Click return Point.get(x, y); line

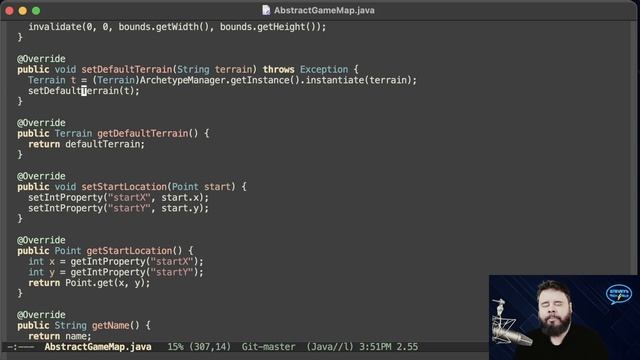click(x=89, y=283)
